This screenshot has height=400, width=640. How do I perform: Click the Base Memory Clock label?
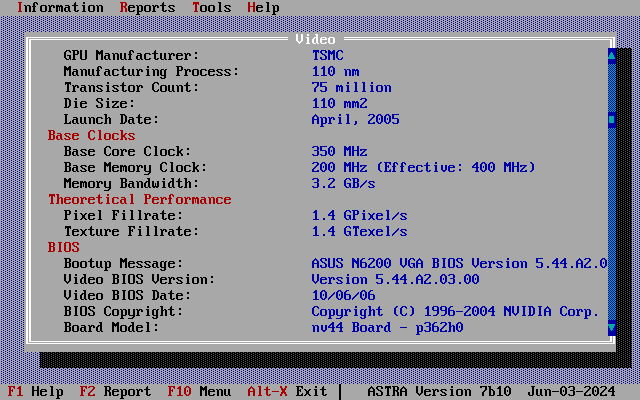[x=135, y=167]
